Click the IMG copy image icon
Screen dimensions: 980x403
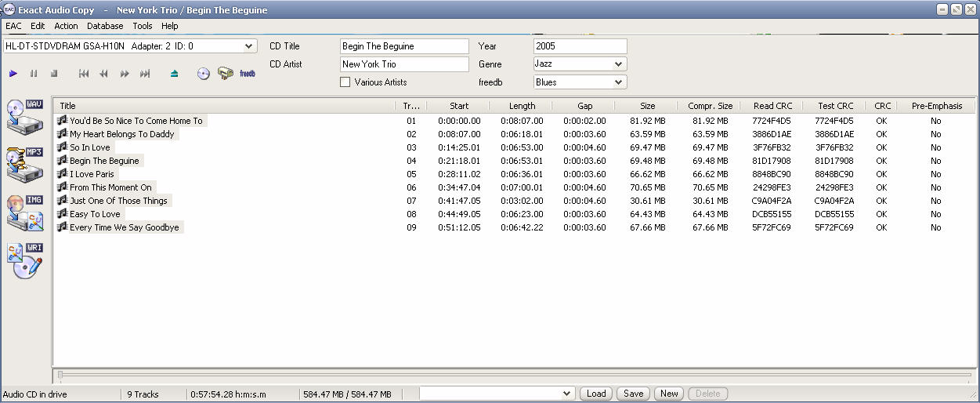pos(24,213)
